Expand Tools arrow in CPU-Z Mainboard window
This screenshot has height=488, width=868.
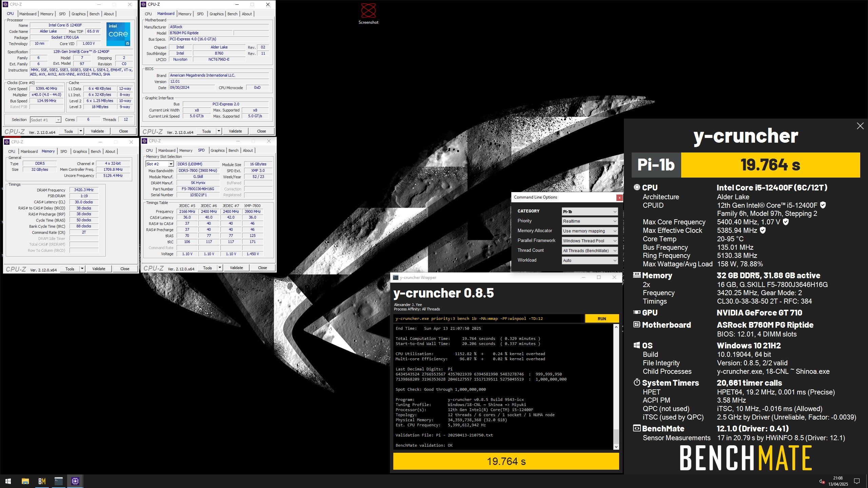pyautogui.click(x=219, y=131)
